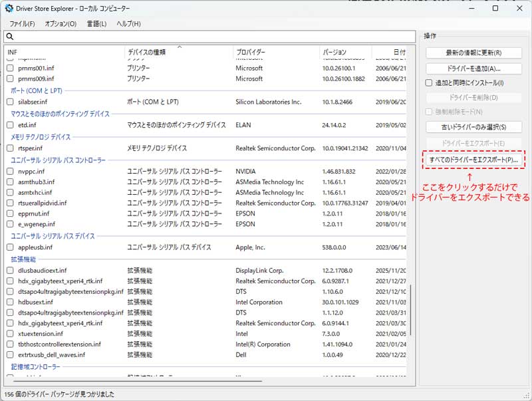Collapse the 記憶域コントローラー group header
The width and height of the screenshot is (532, 401).
pyautogui.click(x=35, y=367)
